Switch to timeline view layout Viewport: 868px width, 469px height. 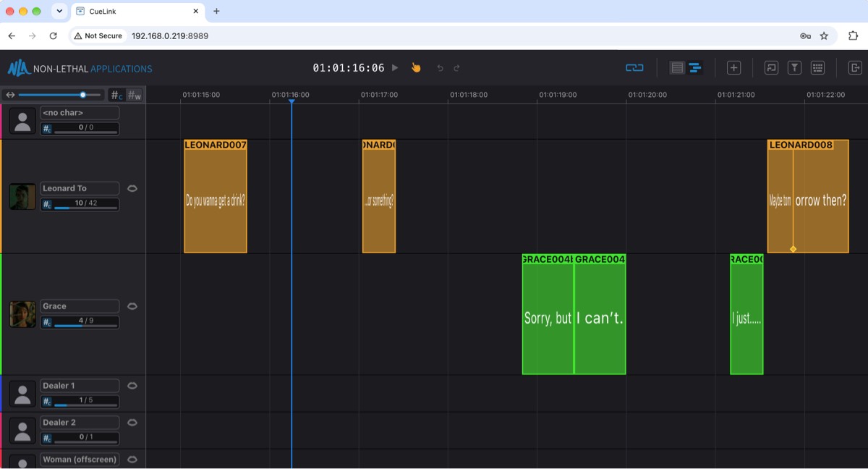point(694,68)
